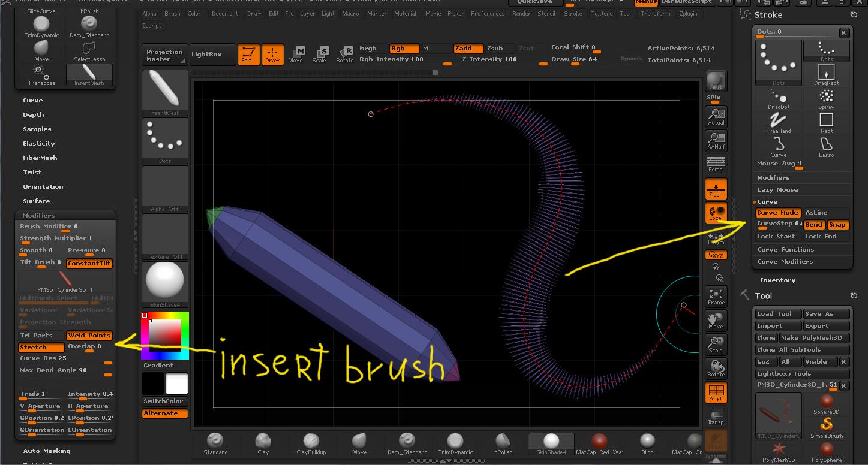Toggle the Stretch option

tap(41, 348)
